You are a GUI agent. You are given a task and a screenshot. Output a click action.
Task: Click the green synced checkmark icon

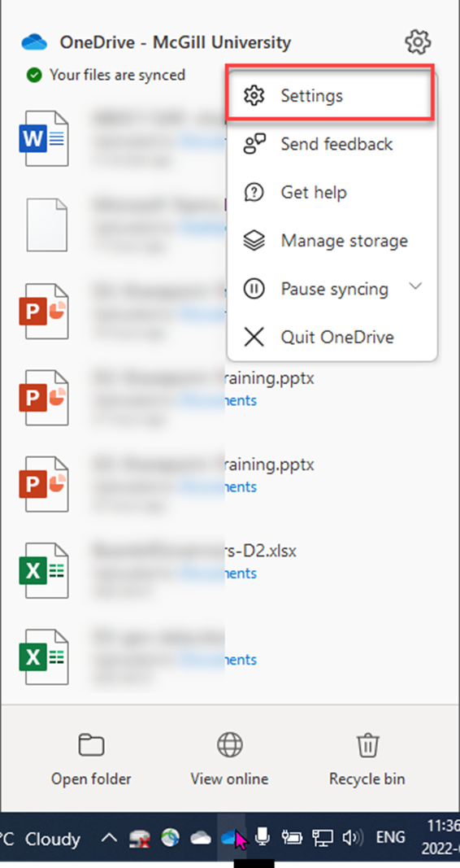[x=33, y=75]
